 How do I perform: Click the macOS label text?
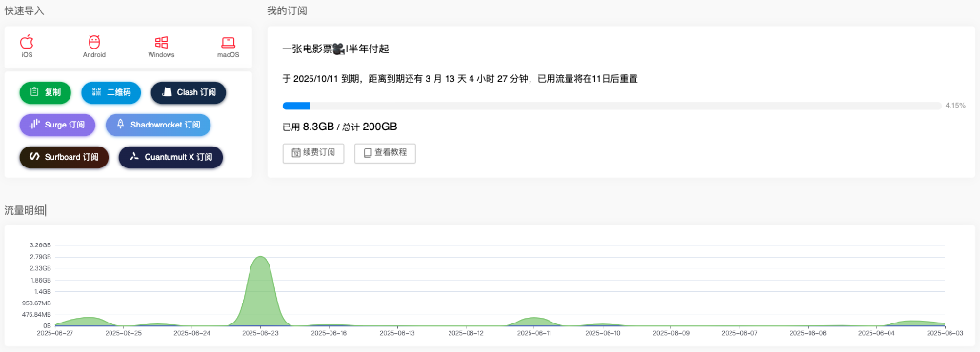tap(229, 55)
